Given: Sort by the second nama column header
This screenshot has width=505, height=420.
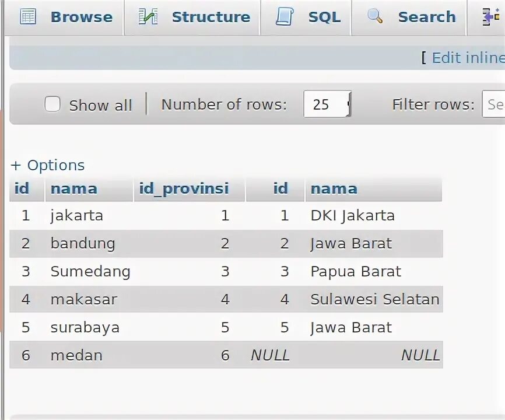Looking at the screenshot, I should [334, 189].
